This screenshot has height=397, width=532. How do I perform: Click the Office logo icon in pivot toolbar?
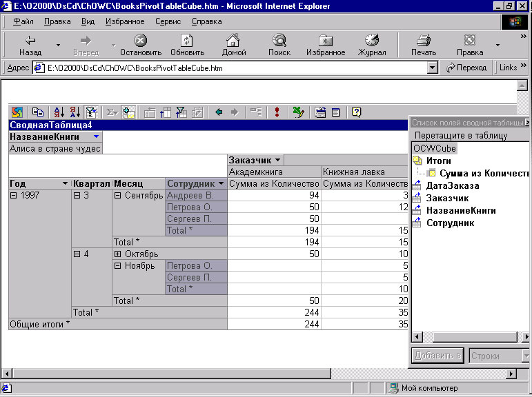click(17, 112)
